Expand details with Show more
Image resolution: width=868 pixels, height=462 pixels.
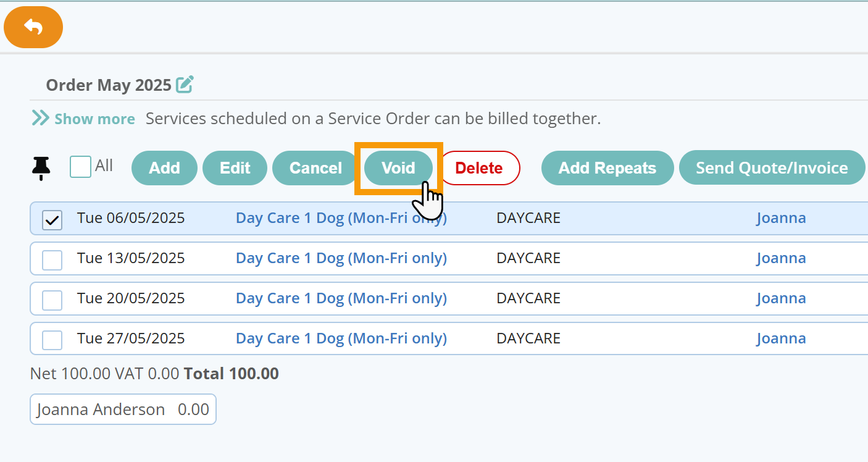(84, 119)
